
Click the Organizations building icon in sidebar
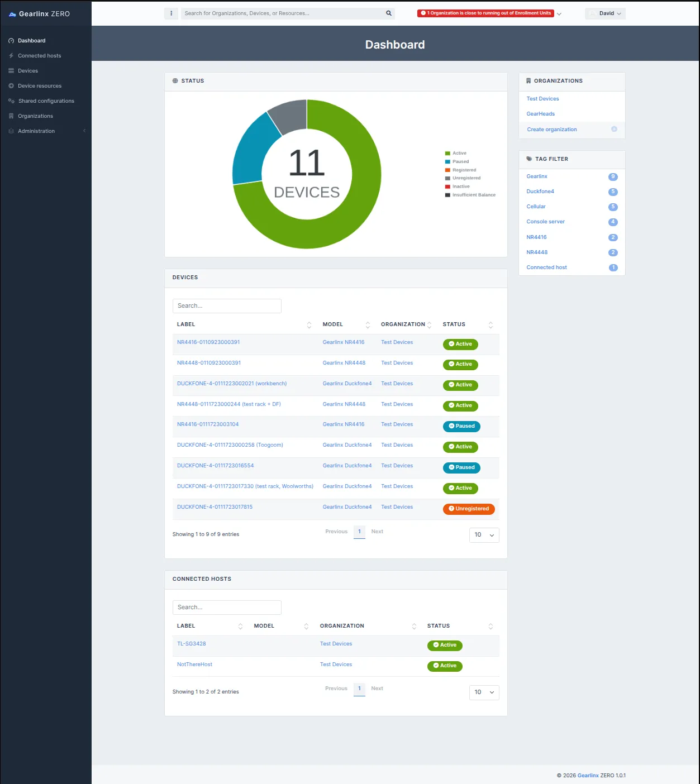click(x=11, y=116)
